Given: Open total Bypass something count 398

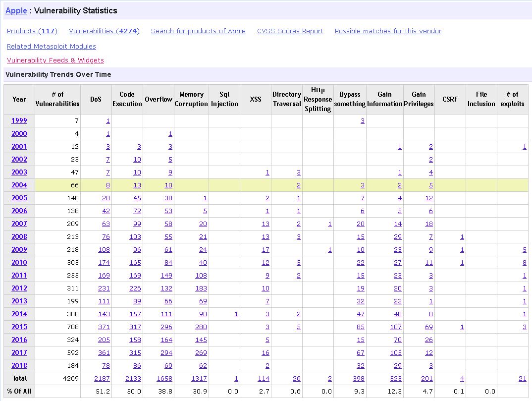Looking at the screenshot, I should tap(357, 378).
